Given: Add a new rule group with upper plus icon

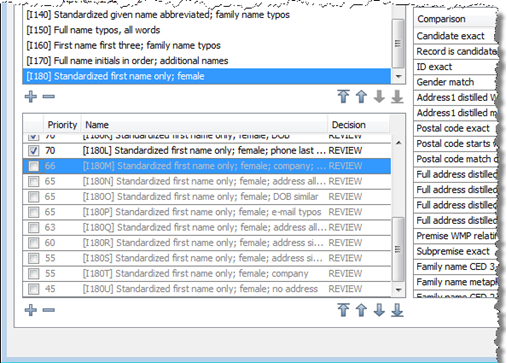Looking at the screenshot, I should [31, 97].
